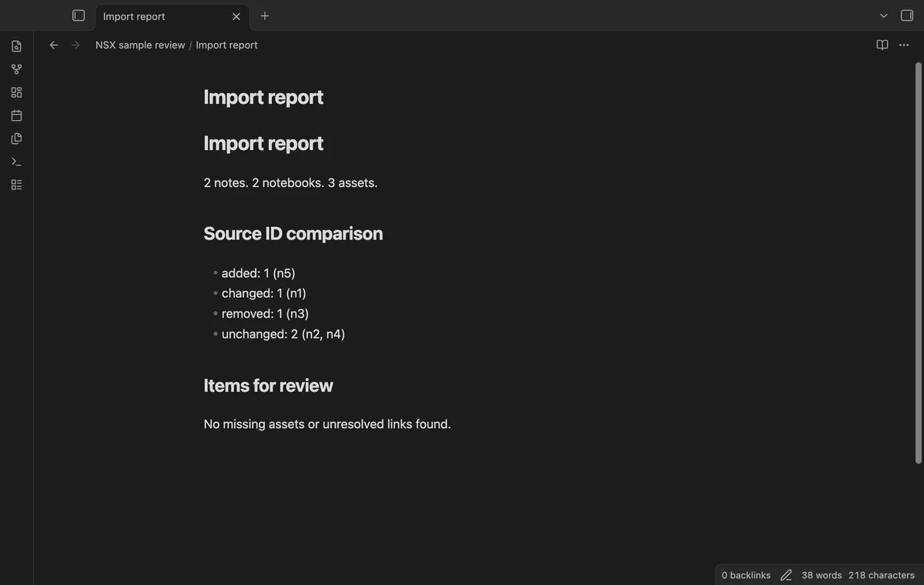The width and height of the screenshot is (924, 585).
Task: Open more options three-dot menu
Action: [x=904, y=45]
